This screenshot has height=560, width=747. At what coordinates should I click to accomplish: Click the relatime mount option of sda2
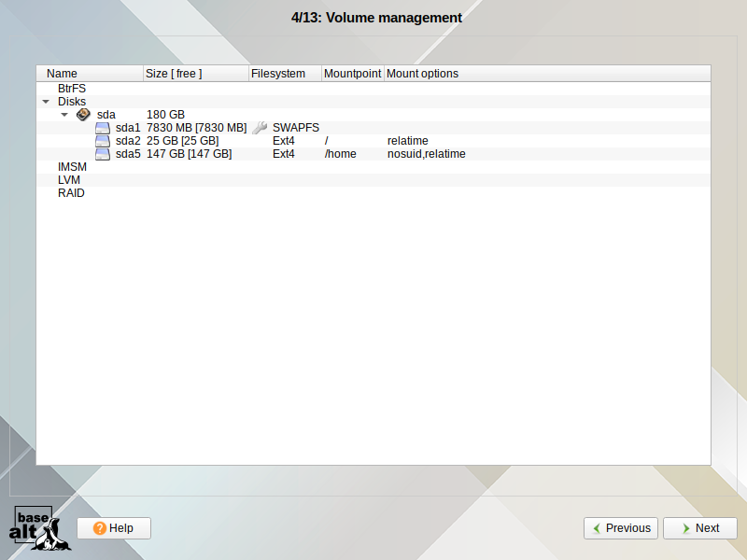tap(408, 141)
